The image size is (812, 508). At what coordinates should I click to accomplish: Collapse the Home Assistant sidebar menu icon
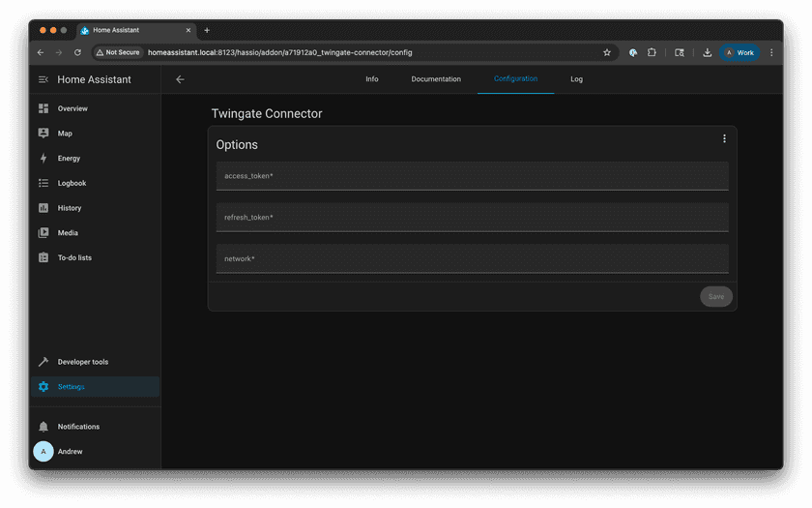43,79
